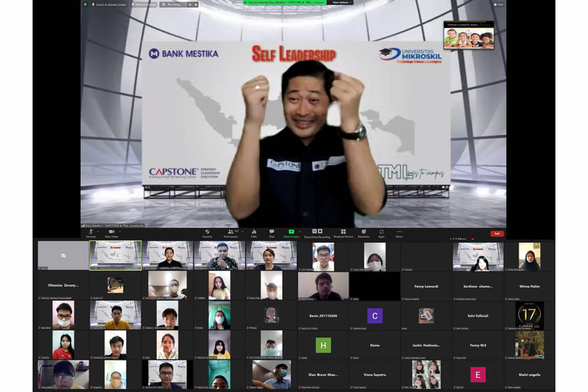The width and height of the screenshot is (588, 392).
Task: Open Breakout Rooms
Action: point(343,234)
